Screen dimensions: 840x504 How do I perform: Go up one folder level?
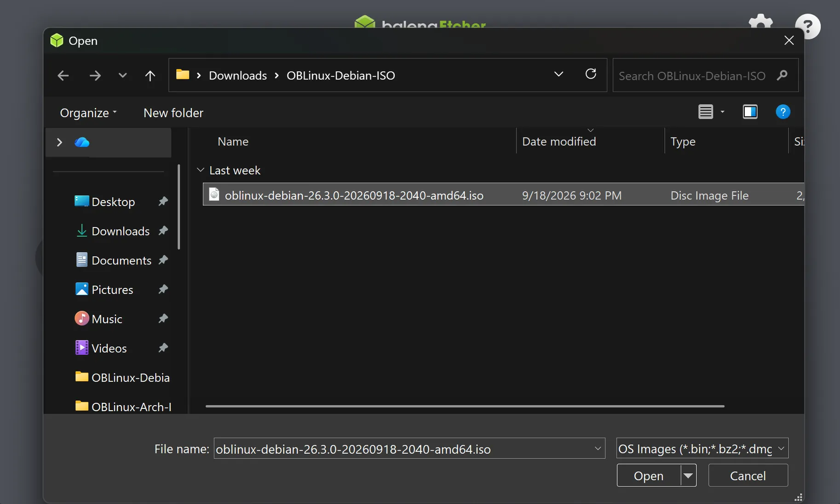point(150,75)
